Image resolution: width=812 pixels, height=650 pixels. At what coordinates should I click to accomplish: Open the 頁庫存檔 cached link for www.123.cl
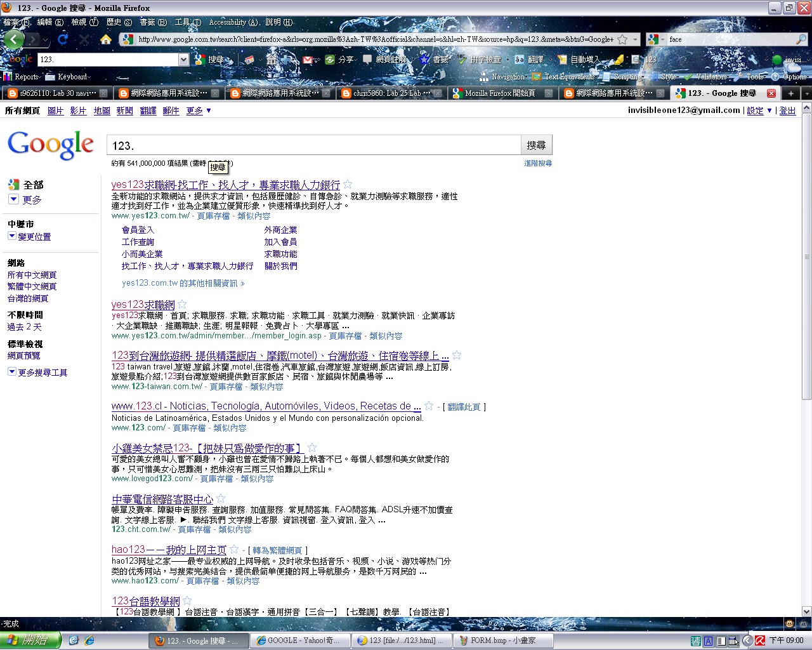pos(189,428)
